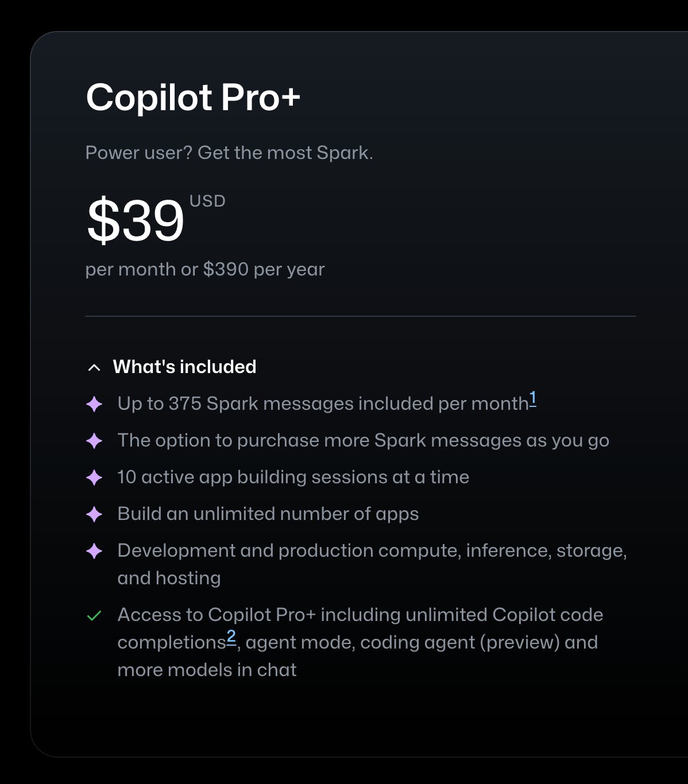Click sparkle icon beside Development and production compute

pos(94,551)
